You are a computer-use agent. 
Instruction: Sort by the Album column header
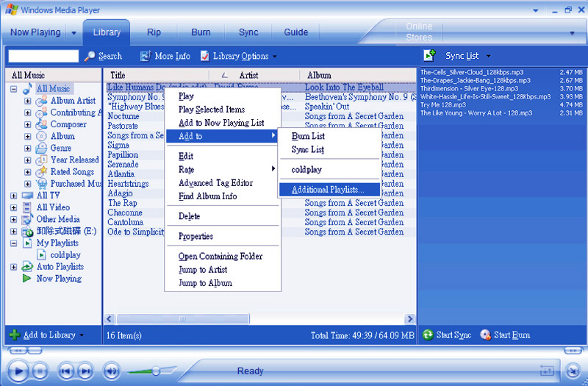(x=358, y=75)
